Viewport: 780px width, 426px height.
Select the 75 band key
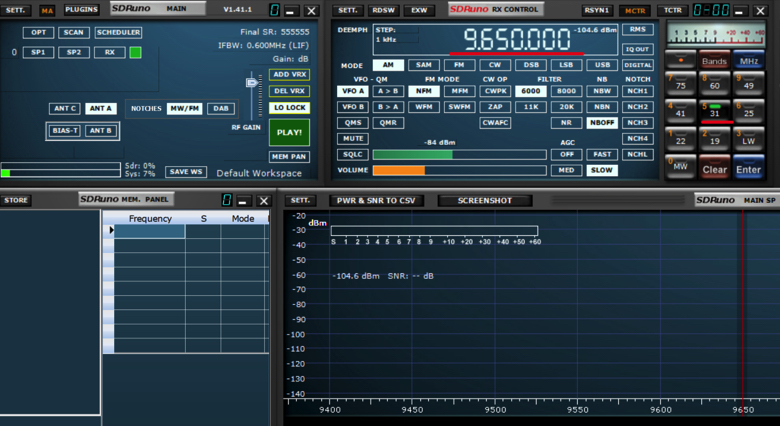tap(681, 84)
